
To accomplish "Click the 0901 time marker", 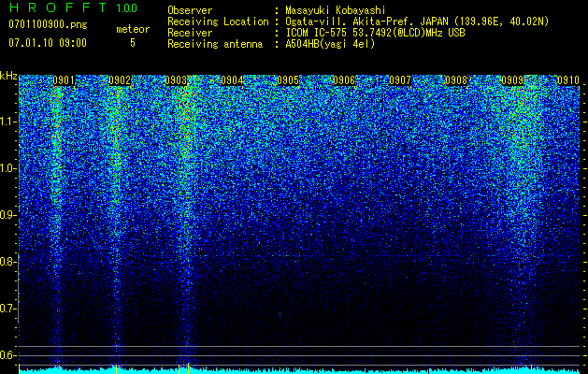I will (x=64, y=80).
